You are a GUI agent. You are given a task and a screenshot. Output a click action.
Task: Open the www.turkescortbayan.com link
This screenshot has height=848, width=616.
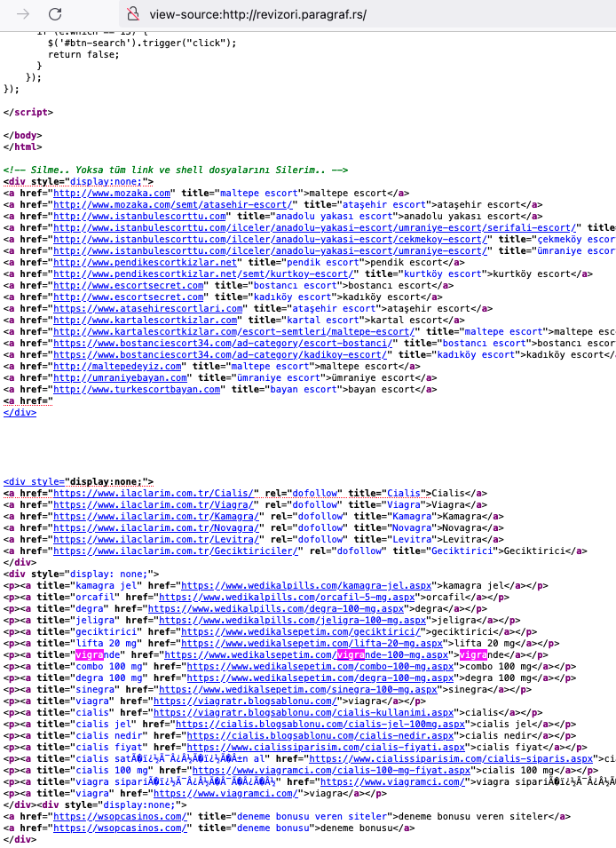point(137,390)
